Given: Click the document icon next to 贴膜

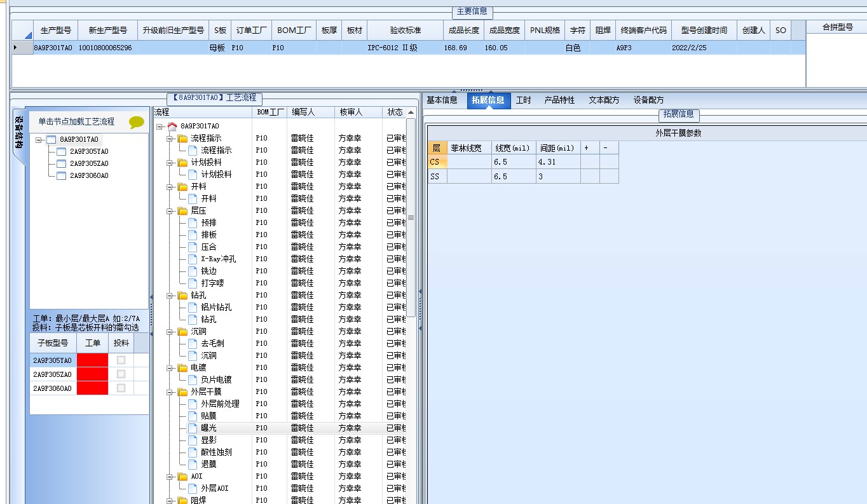Looking at the screenshot, I should pyautogui.click(x=193, y=416).
